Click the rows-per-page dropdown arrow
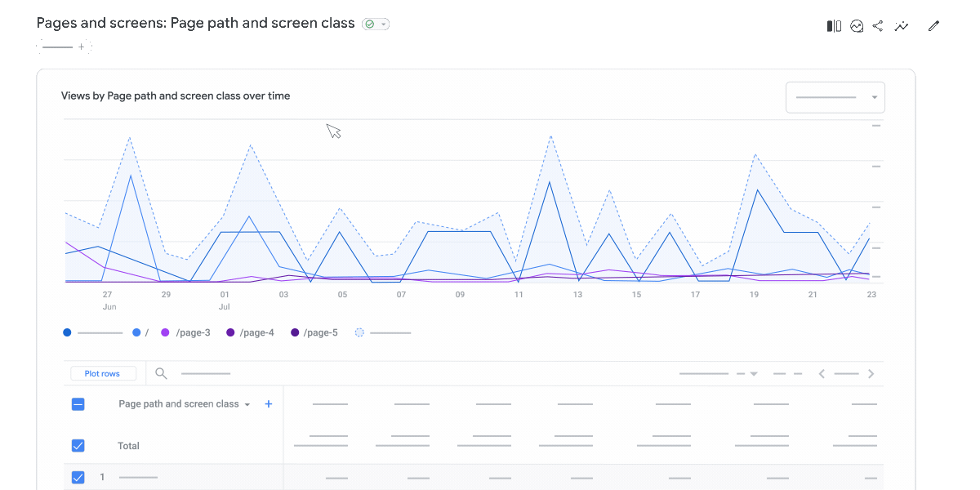Viewport: 980px width, 490px height. pyautogui.click(x=753, y=373)
